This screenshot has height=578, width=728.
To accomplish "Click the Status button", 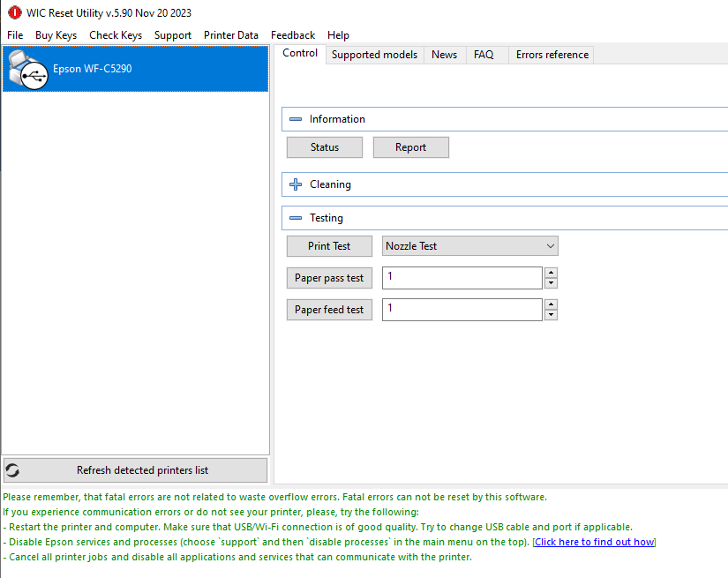I will (x=325, y=147).
